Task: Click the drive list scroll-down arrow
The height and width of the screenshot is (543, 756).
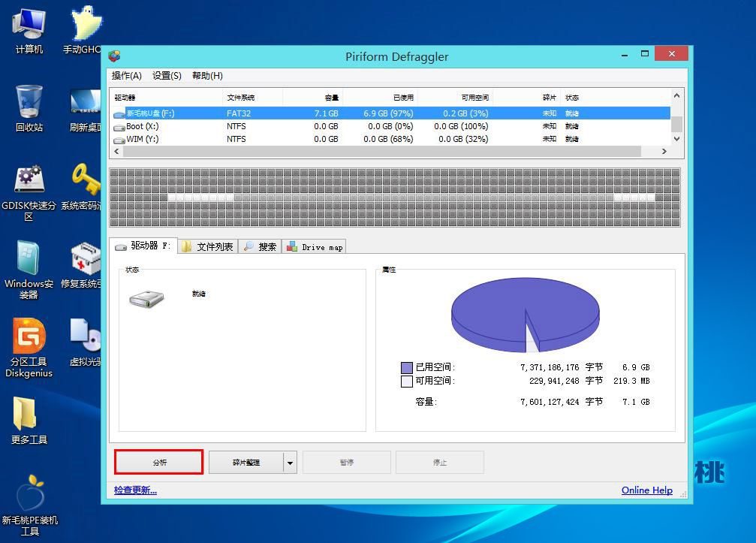Action: (x=677, y=139)
